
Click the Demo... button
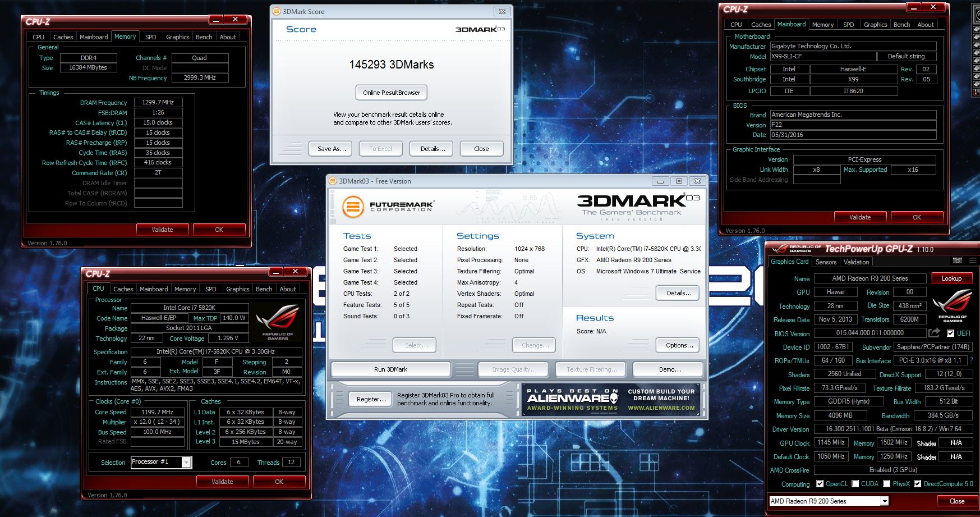(668, 369)
